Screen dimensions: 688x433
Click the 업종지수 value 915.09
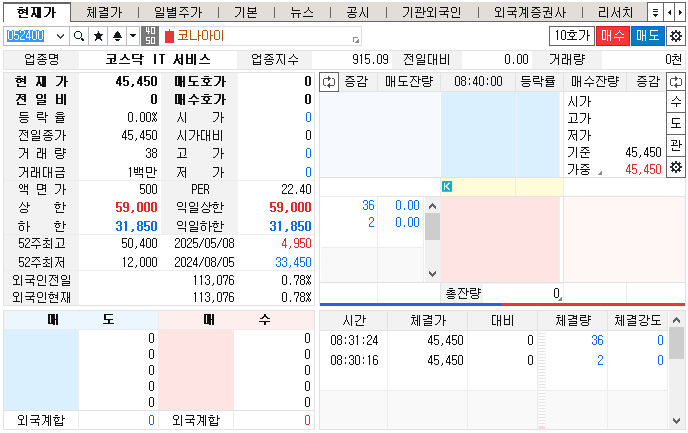370,60
